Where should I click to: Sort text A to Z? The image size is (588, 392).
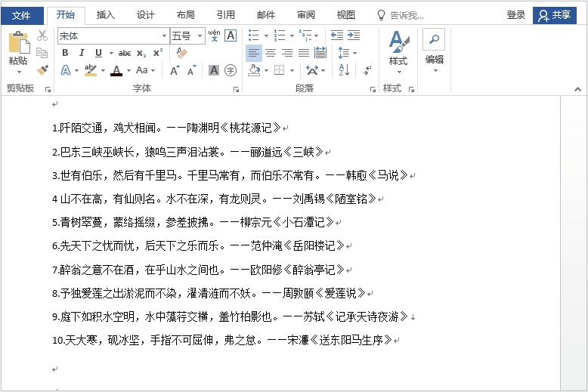[x=344, y=70]
